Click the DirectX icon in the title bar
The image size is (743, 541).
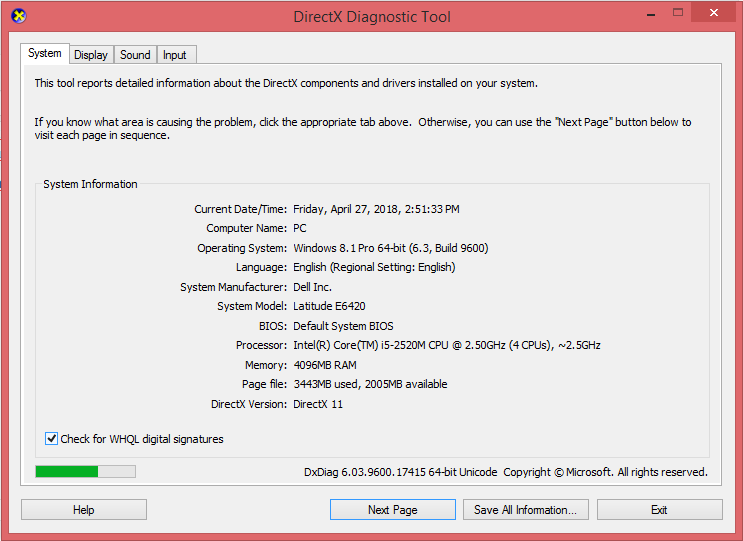coord(17,16)
